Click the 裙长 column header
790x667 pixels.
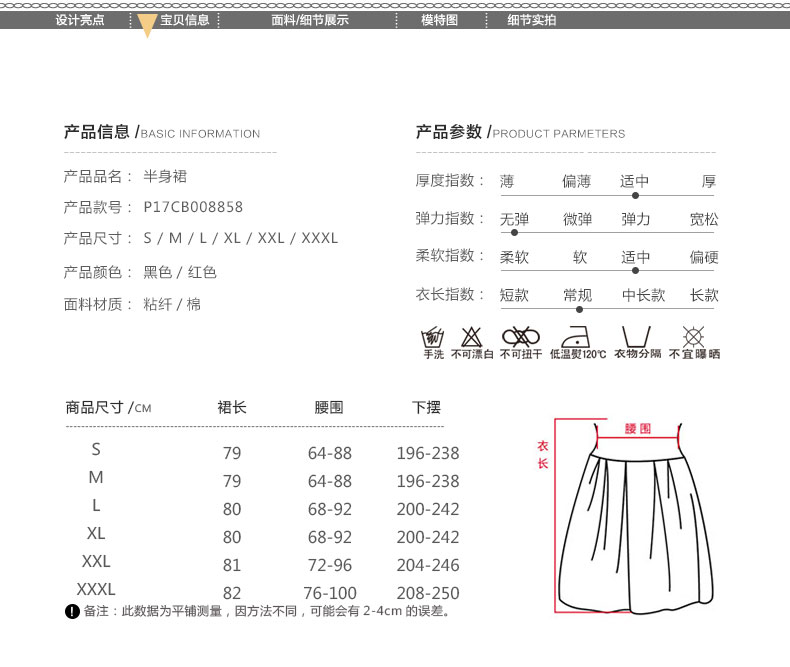232,407
